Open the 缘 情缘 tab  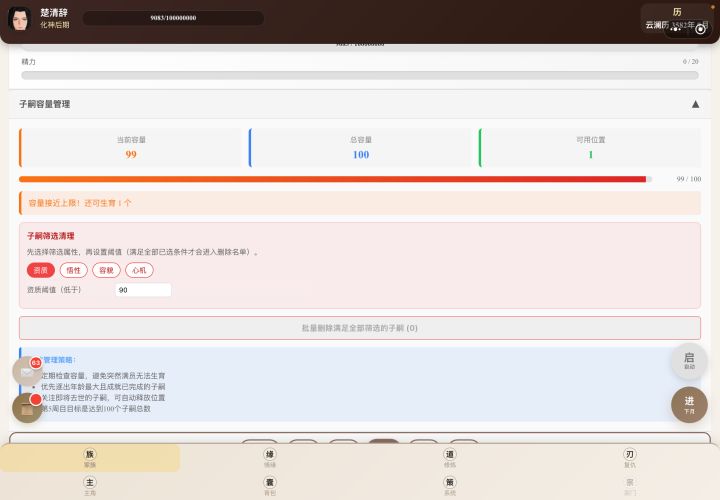[x=270, y=458]
